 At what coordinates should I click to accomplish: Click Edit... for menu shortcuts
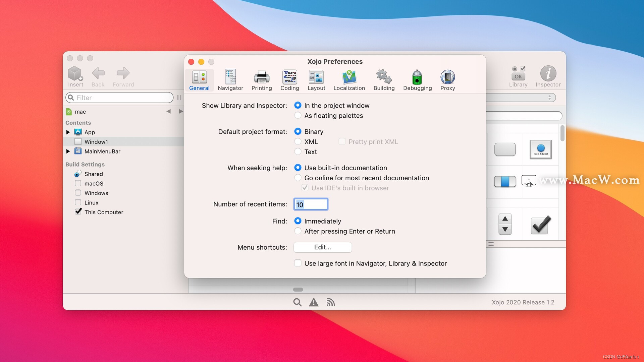pyautogui.click(x=323, y=247)
